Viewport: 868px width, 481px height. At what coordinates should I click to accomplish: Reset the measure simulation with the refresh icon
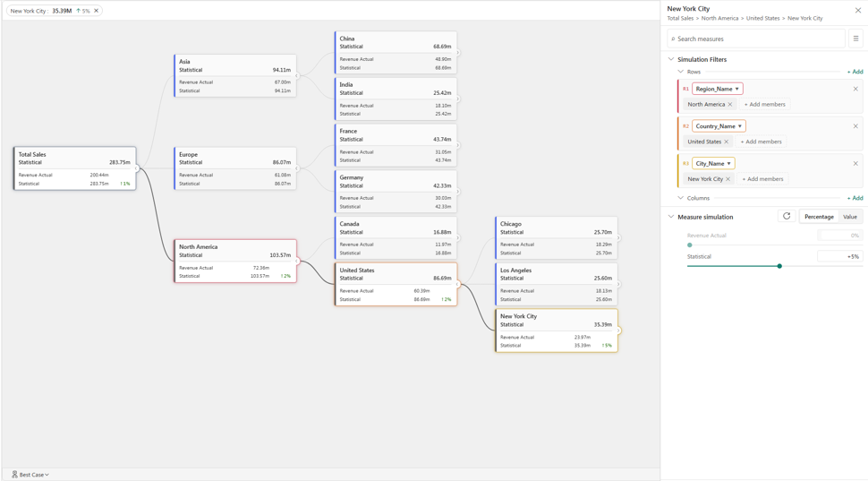(x=787, y=216)
